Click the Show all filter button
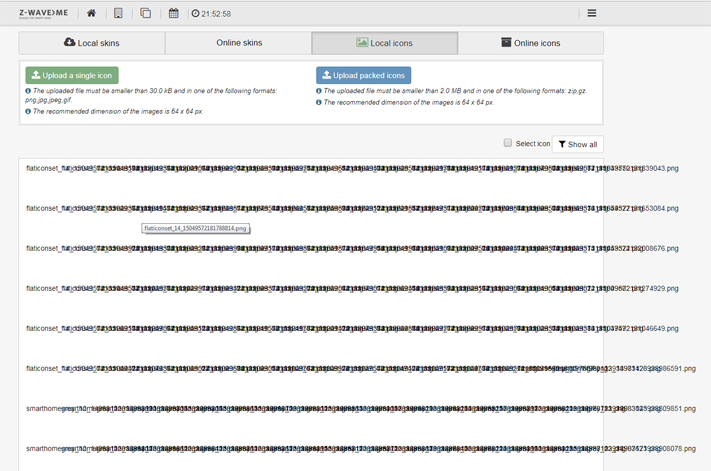This screenshot has height=471, width=711. pos(578,144)
